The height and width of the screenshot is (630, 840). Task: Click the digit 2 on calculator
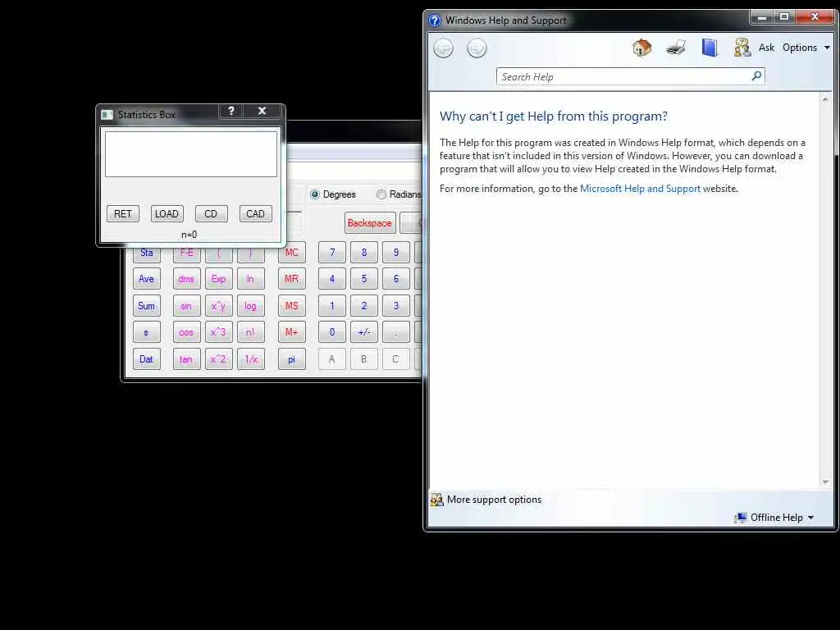coord(364,306)
